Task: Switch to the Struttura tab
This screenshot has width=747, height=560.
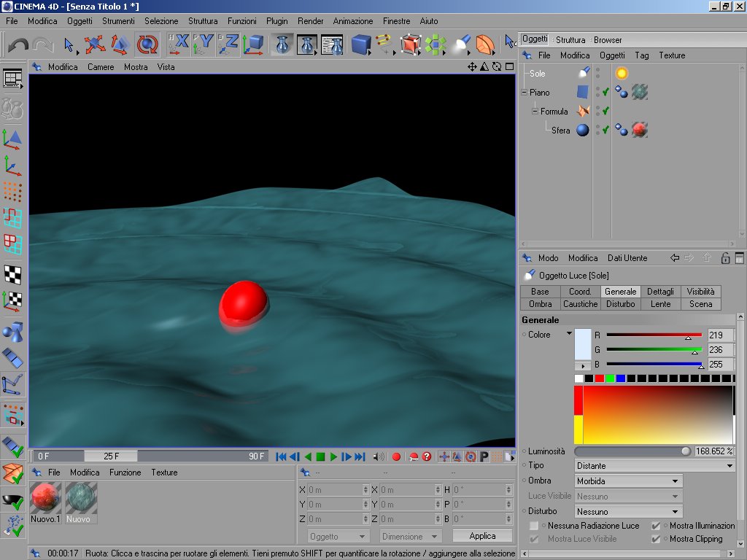Action: (x=570, y=40)
